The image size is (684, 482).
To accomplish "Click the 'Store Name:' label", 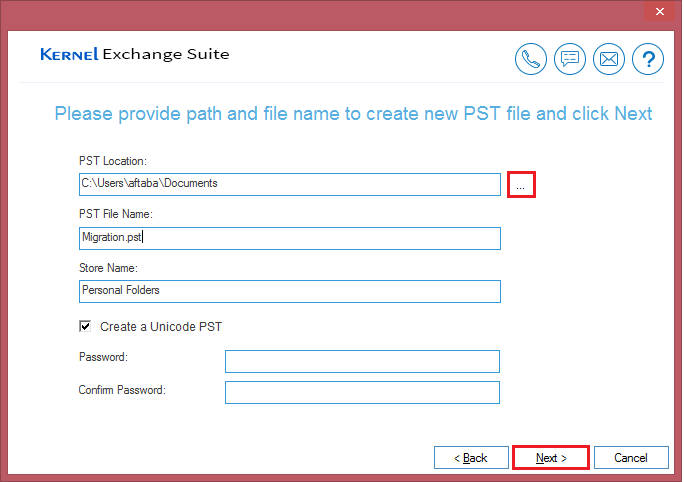I will tap(108, 268).
